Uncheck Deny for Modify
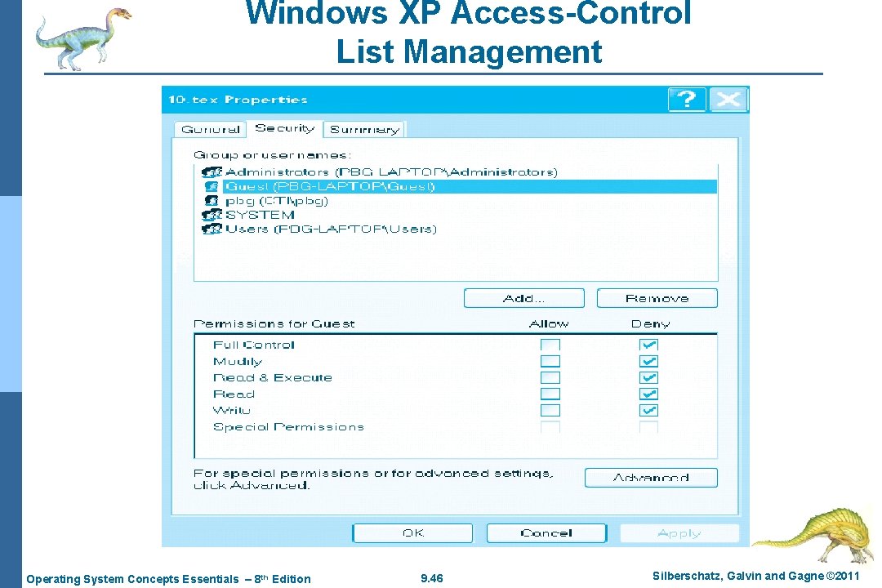This screenshot has height=588, width=882. click(648, 361)
